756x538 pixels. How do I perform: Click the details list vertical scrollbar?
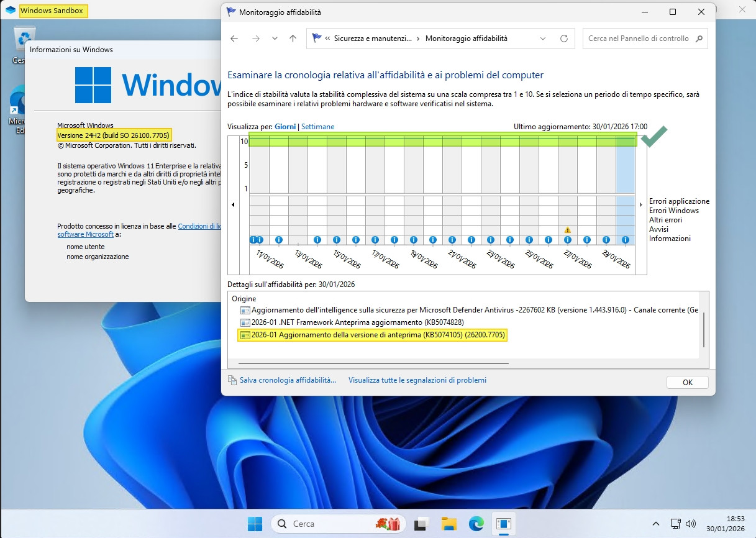point(704,330)
